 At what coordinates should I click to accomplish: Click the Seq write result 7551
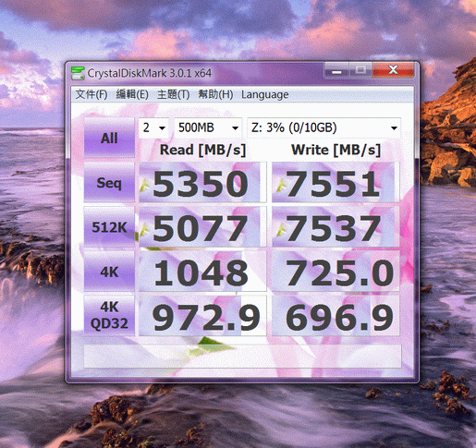click(x=336, y=183)
